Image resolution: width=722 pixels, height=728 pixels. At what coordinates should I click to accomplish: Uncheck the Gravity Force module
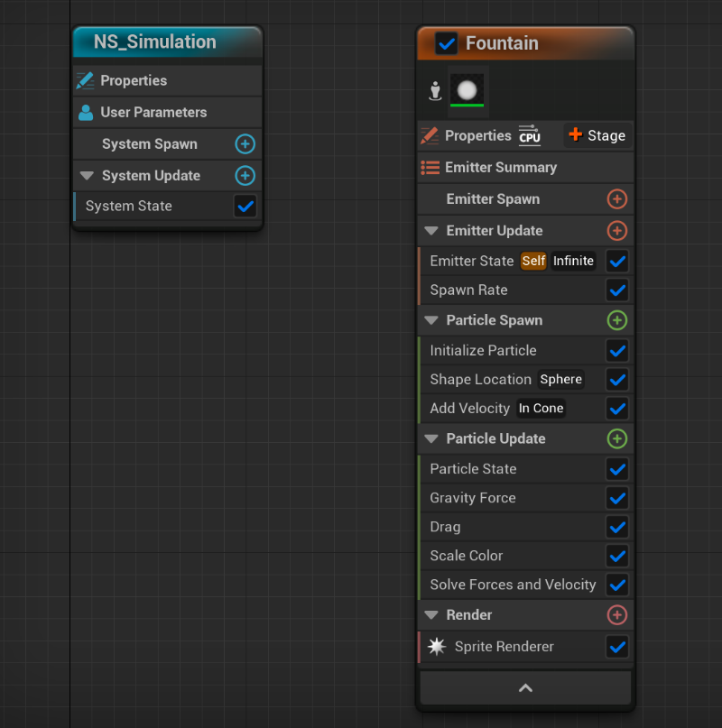pyautogui.click(x=617, y=498)
